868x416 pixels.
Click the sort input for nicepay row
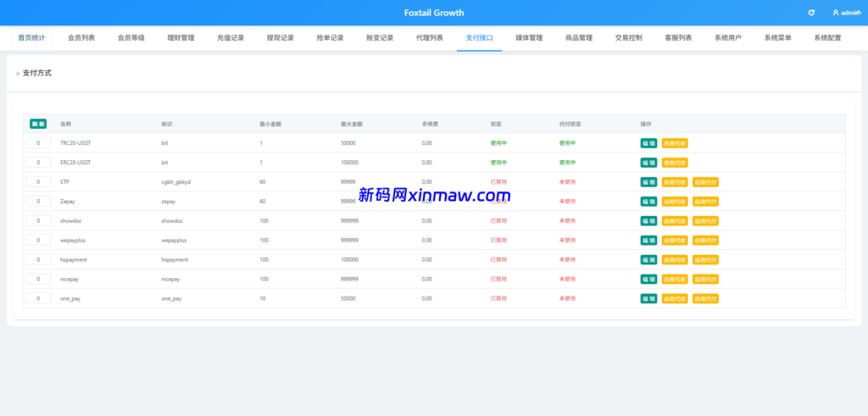pos(38,279)
